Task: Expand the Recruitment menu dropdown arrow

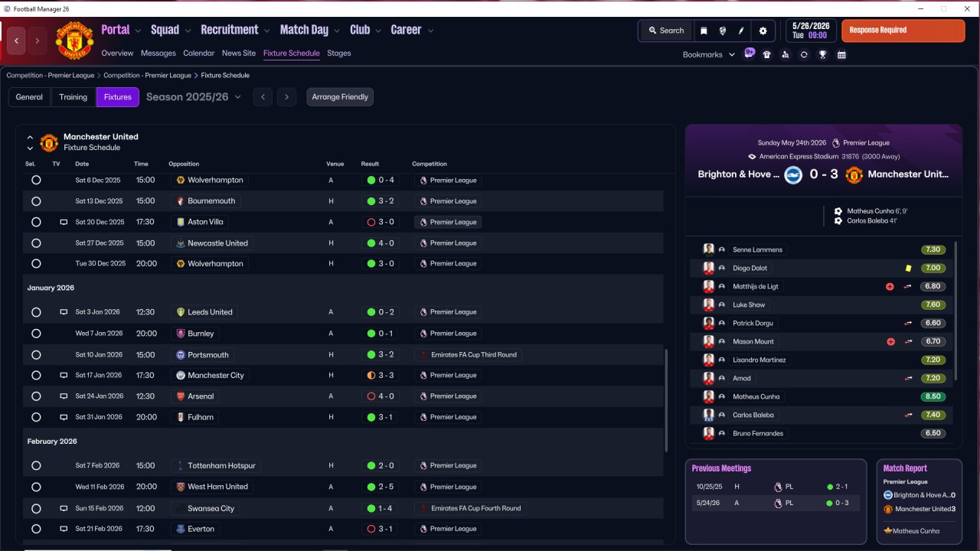Action: [x=266, y=31]
